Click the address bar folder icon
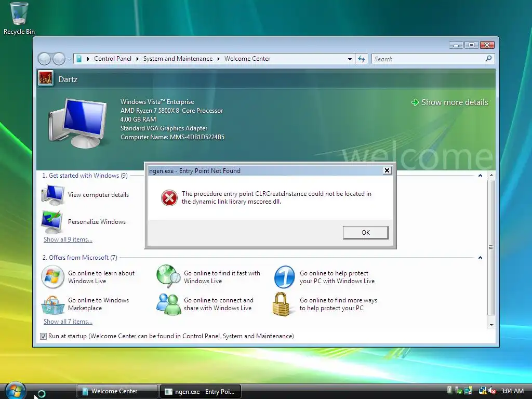This screenshot has height=399, width=532. tap(79, 59)
